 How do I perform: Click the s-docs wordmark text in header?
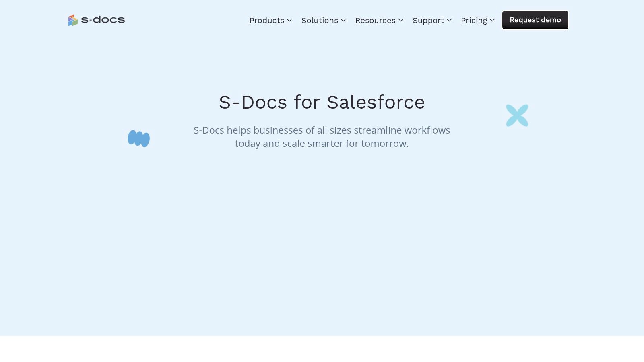click(103, 20)
